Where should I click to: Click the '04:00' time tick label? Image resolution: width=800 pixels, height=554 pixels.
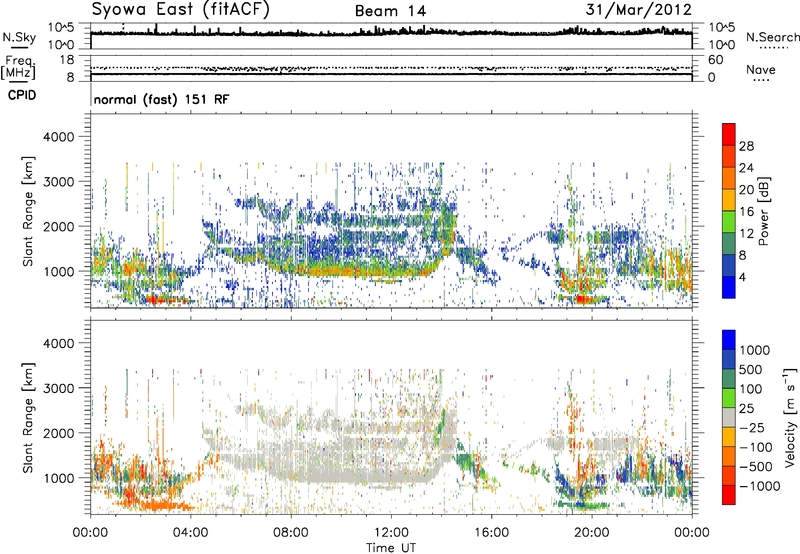pos(191,533)
